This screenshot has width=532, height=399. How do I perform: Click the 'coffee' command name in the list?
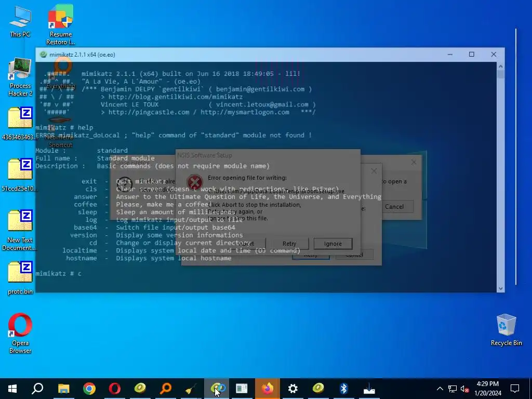(85, 204)
